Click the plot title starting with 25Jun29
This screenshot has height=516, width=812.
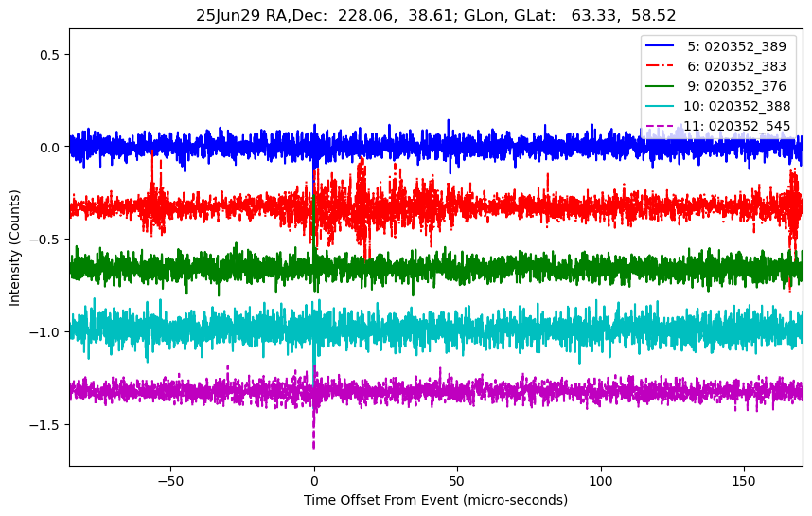pyautogui.click(x=435, y=15)
